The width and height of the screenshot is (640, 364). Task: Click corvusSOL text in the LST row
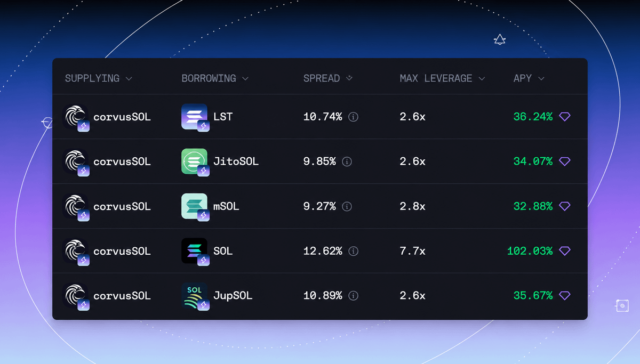pos(122,117)
